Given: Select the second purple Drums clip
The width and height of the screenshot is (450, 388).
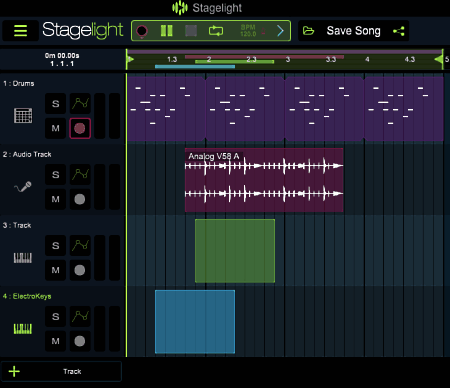Looking at the screenshot, I should pos(245,109).
